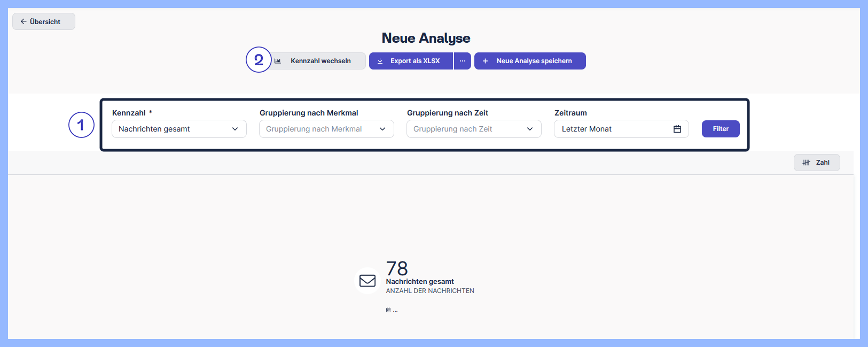Viewport: 868px width, 347px height.
Task: Open the calendar icon in the Zeitraum field
Action: click(x=677, y=129)
